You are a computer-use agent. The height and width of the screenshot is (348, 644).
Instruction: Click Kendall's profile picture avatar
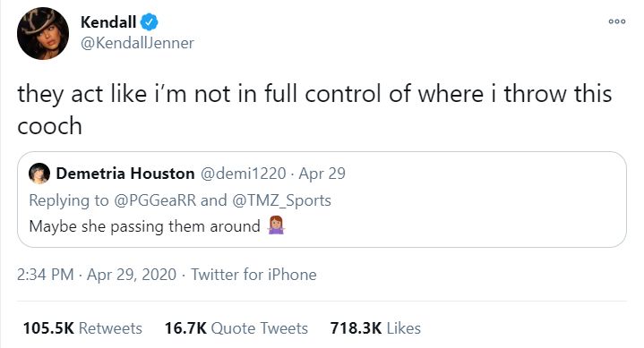click(x=43, y=33)
